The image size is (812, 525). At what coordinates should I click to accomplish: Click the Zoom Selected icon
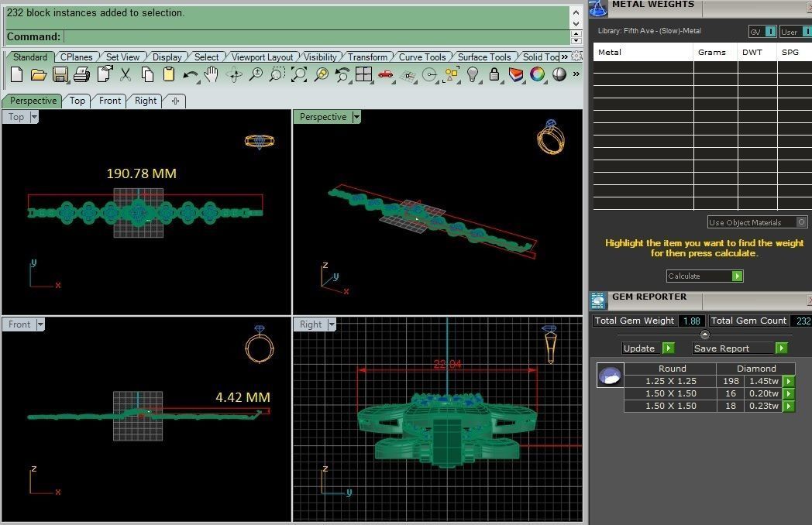click(321, 75)
